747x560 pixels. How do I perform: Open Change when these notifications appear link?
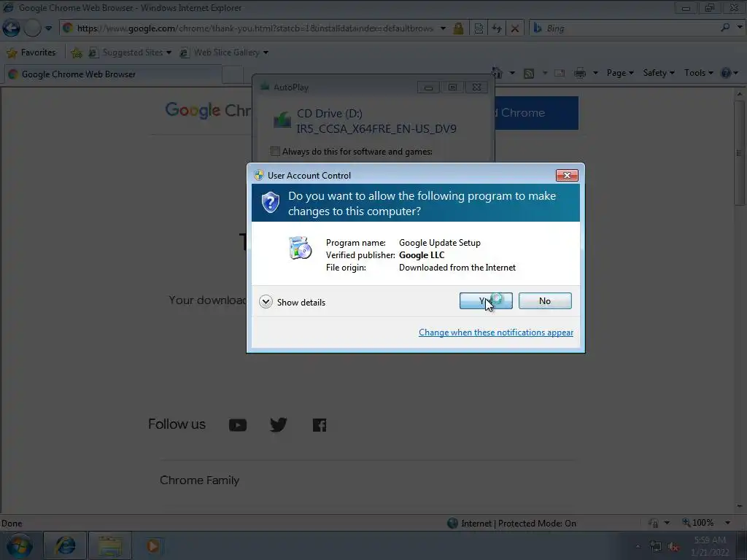click(495, 332)
